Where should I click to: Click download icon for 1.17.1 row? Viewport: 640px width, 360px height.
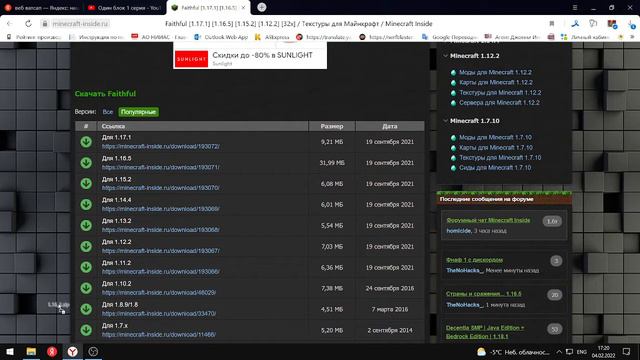point(86,142)
